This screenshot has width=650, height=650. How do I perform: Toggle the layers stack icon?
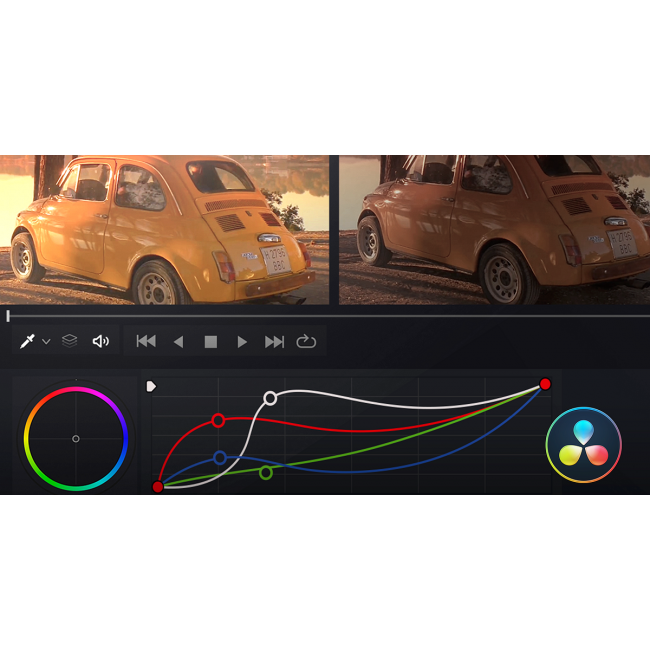click(x=70, y=341)
